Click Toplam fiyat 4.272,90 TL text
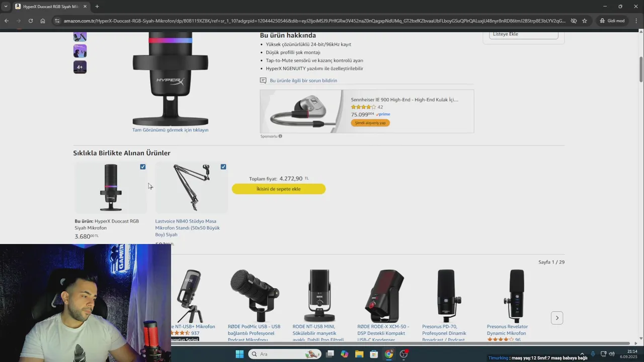644x362 pixels. tap(279, 178)
